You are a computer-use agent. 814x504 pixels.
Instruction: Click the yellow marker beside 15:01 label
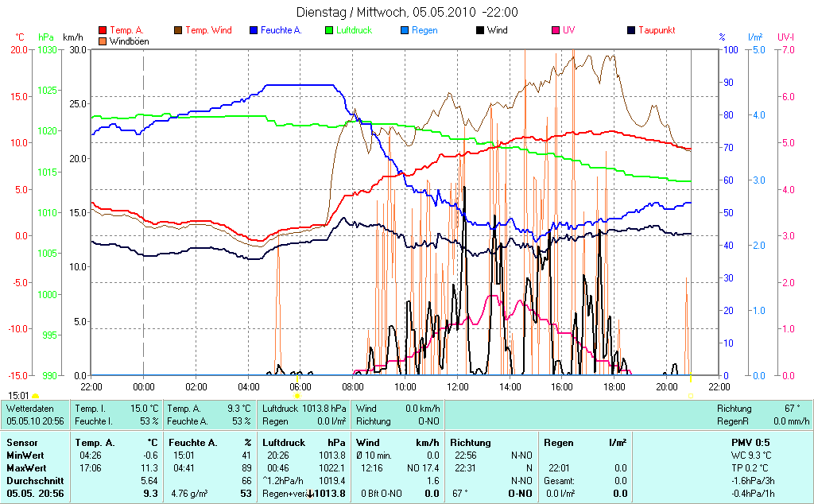(x=36, y=395)
